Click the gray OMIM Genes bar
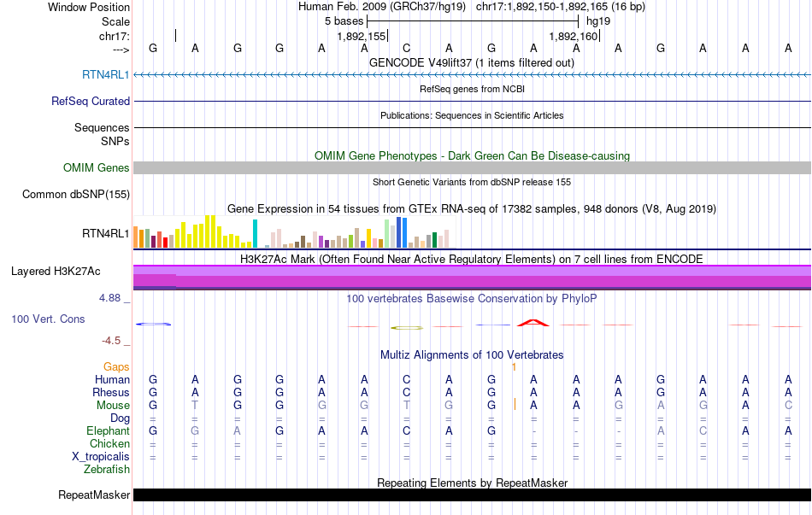 pyautogui.click(x=472, y=168)
